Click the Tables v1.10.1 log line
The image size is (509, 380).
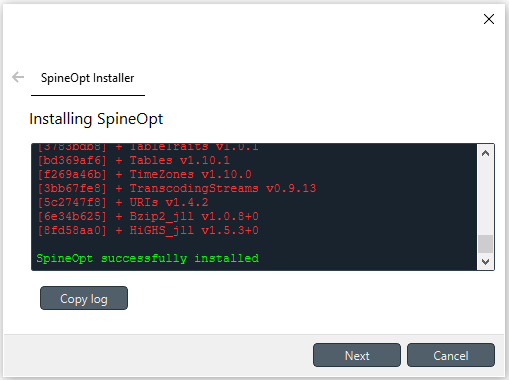point(133,160)
